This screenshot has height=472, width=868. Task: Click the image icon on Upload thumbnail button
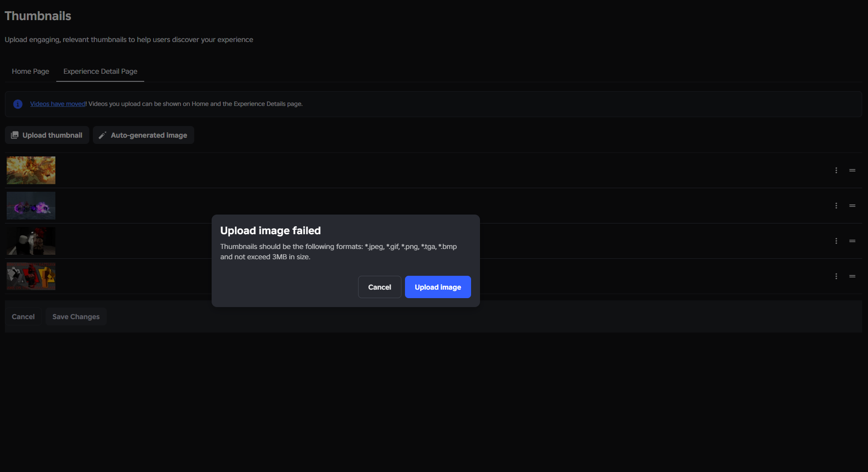pyautogui.click(x=15, y=135)
